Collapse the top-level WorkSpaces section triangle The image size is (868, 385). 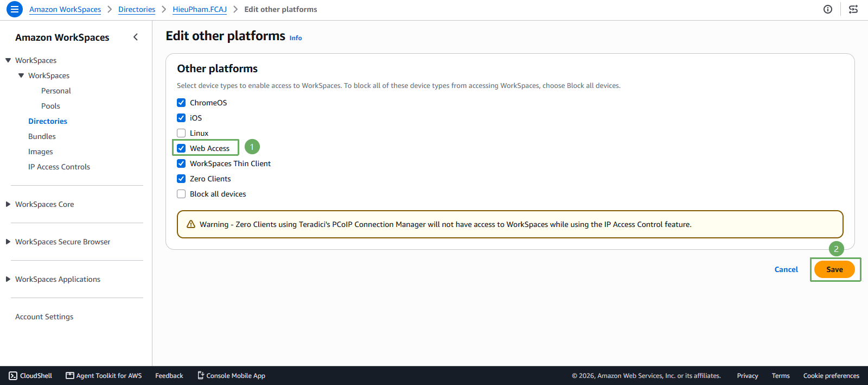(x=8, y=60)
